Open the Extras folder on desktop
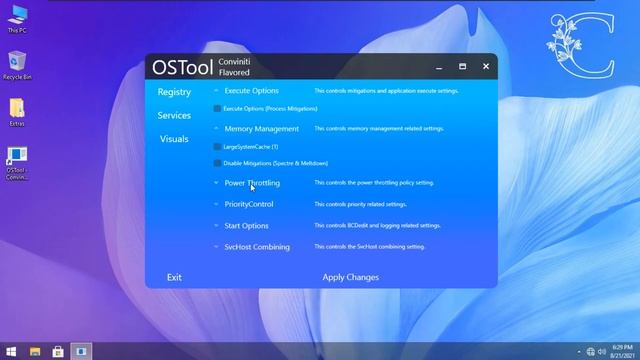Screen dimensions: 640x360 17,112
